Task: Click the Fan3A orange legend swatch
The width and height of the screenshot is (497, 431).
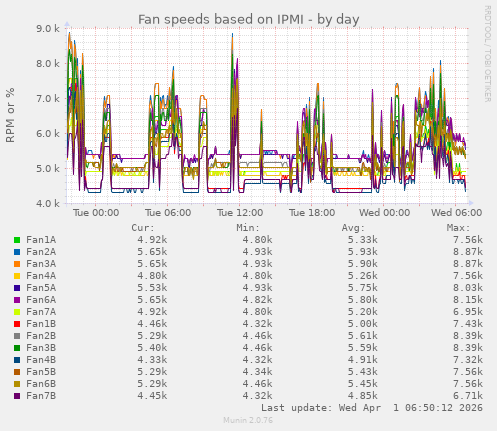Action: tap(17, 264)
